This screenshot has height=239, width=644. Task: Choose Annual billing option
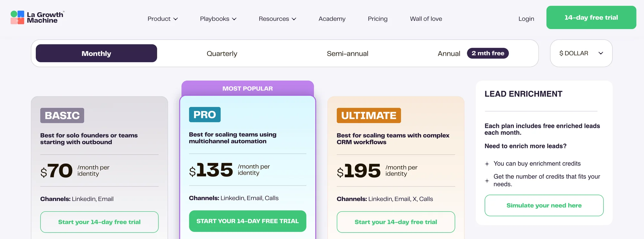pos(449,53)
